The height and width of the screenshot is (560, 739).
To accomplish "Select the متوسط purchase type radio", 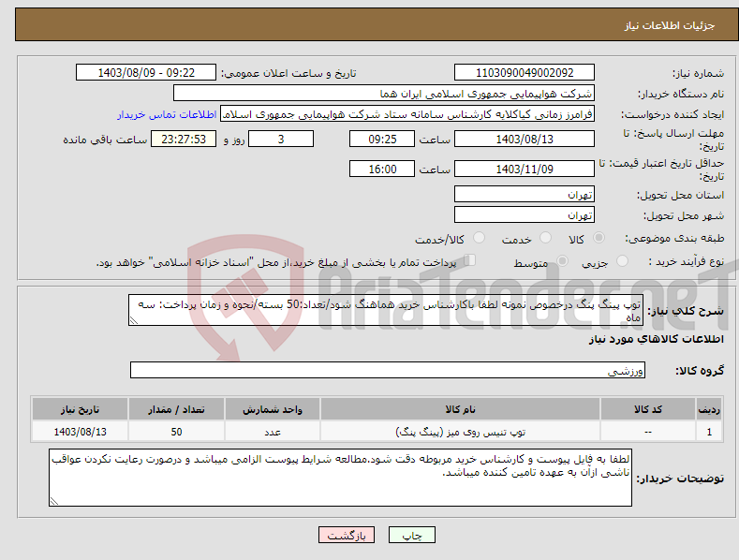I will tap(562, 261).
